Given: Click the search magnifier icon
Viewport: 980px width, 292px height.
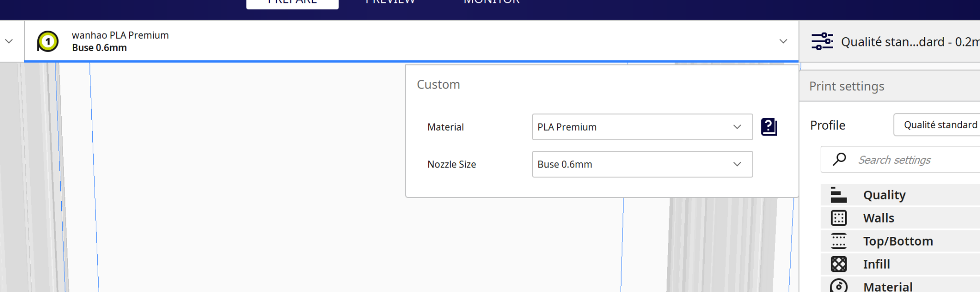Looking at the screenshot, I should point(839,159).
